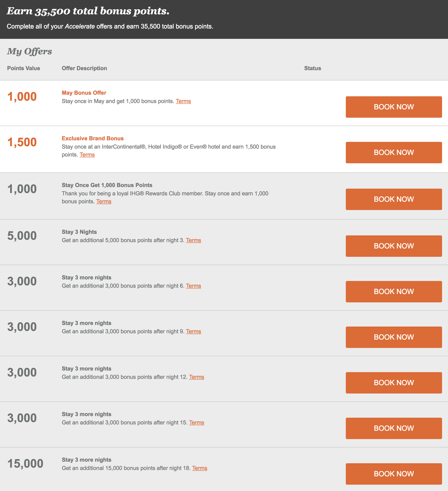Book the offer ending after night 9
The width and height of the screenshot is (448, 491).
394,337
